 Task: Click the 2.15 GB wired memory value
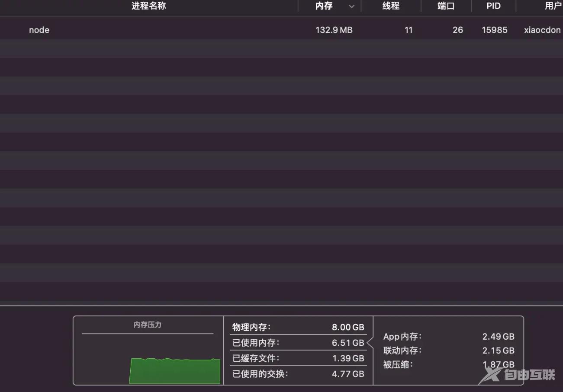tap(499, 351)
